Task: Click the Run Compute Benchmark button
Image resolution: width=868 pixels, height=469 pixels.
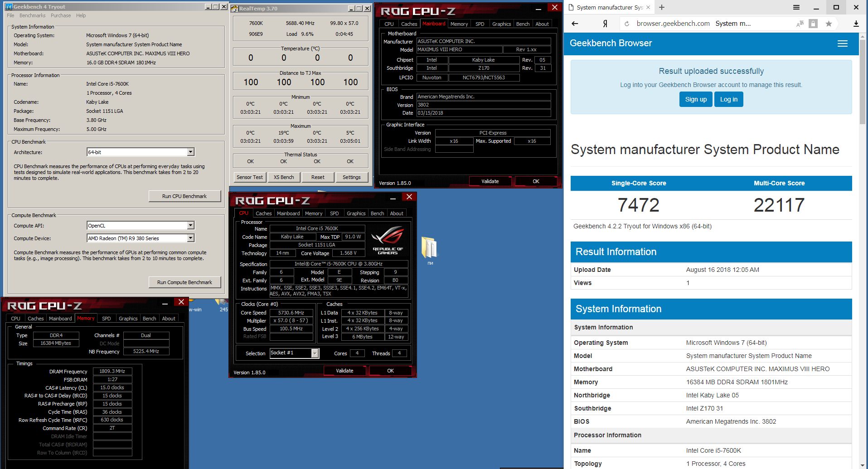Action: pos(184,282)
